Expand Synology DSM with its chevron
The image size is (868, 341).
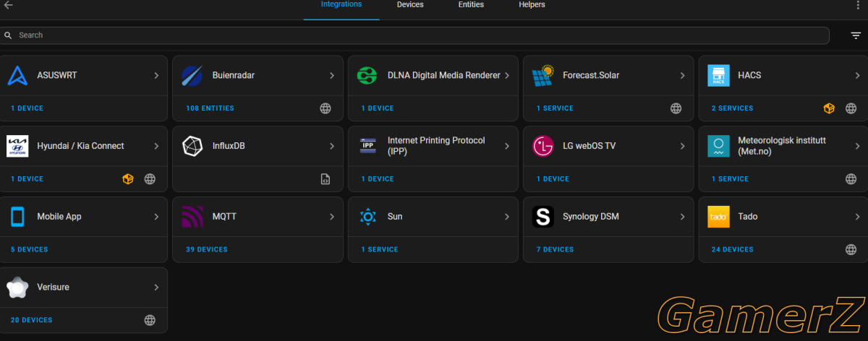682,217
